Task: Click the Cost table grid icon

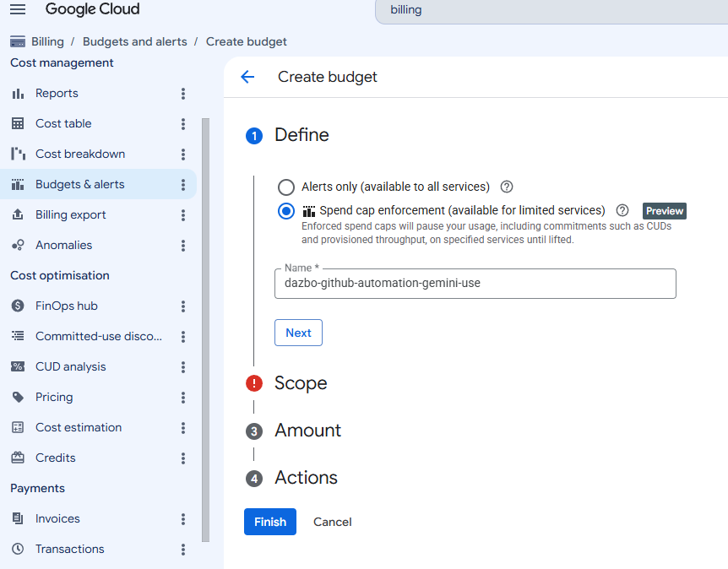Action: (18, 124)
